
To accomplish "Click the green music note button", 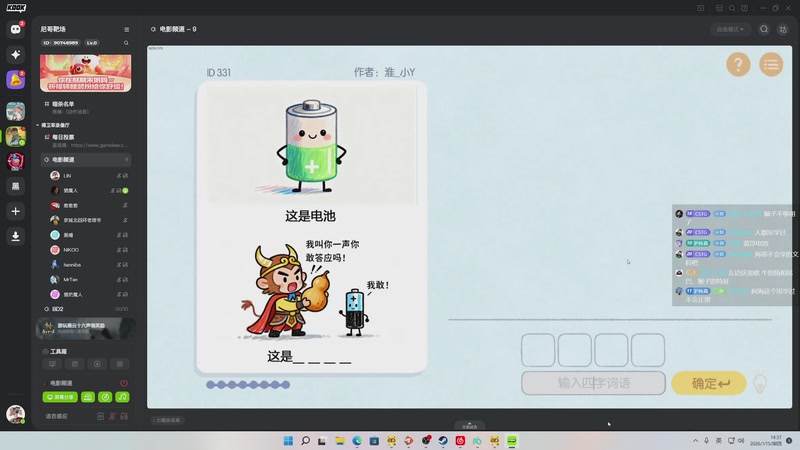I will 122,397.
